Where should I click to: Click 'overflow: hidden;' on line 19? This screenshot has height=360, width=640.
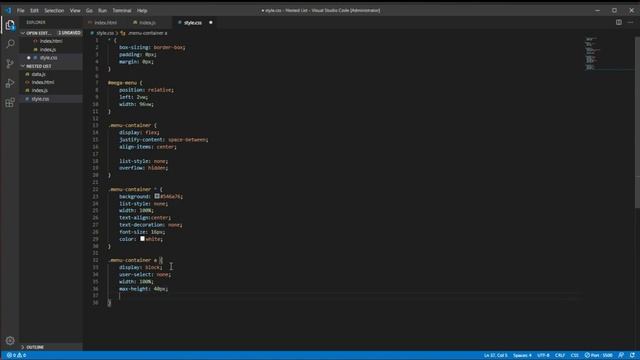(x=143, y=168)
